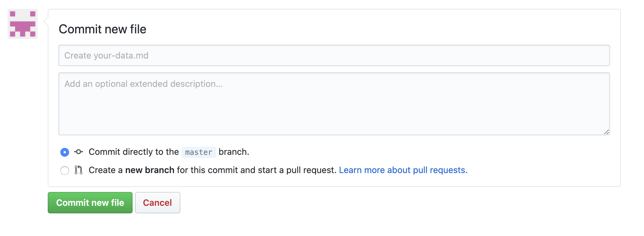
Task: Click the 'master' branch name label
Action: pyautogui.click(x=199, y=152)
